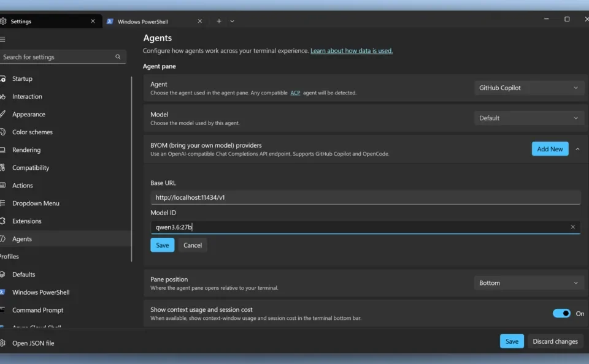Click the sidebar vertical scrollbar
Viewport: 589px width, 364px height.
[x=131, y=169]
